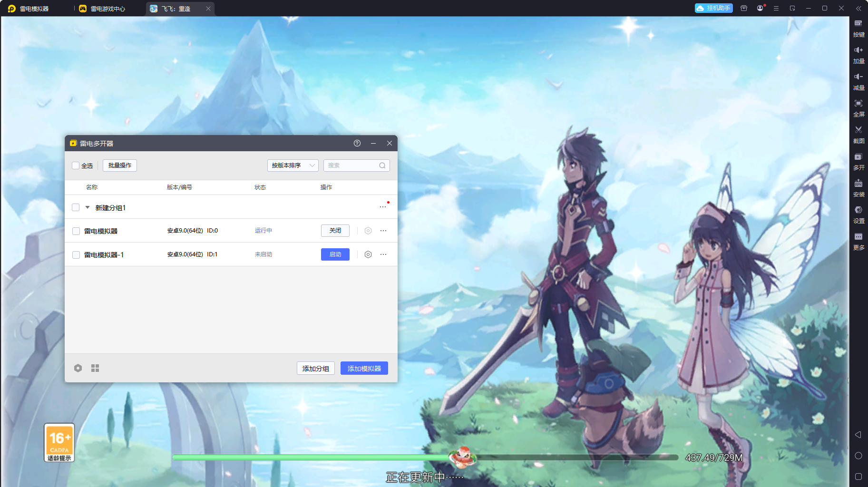Viewport: 868px width, 487px height.
Task: Click the window mode icon beside hamburger menu
Action: (x=792, y=8)
